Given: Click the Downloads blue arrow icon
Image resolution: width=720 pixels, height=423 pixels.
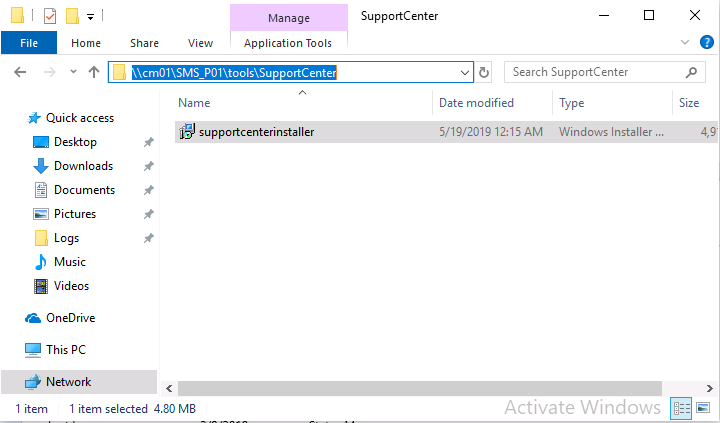Looking at the screenshot, I should pos(41,166).
